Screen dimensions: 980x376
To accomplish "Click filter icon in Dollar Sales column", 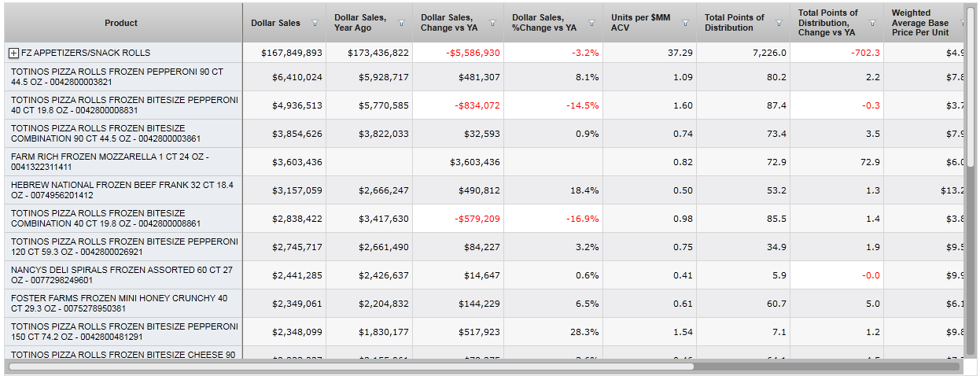I will coord(315,24).
